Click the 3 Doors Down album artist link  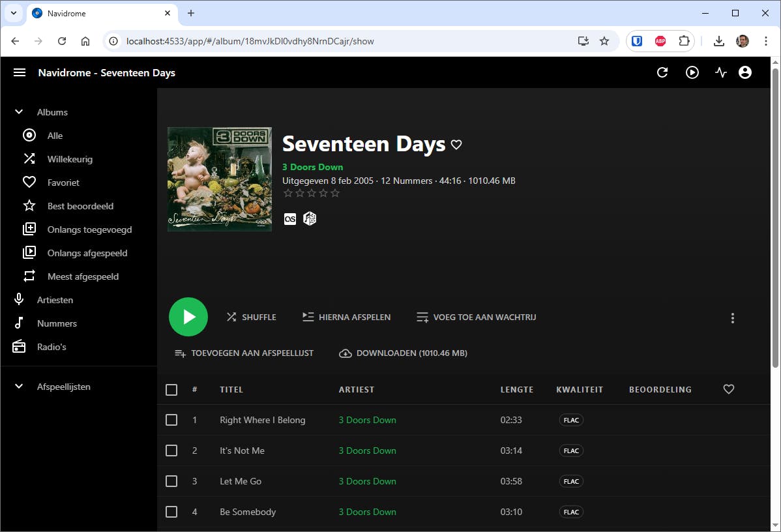[313, 167]
